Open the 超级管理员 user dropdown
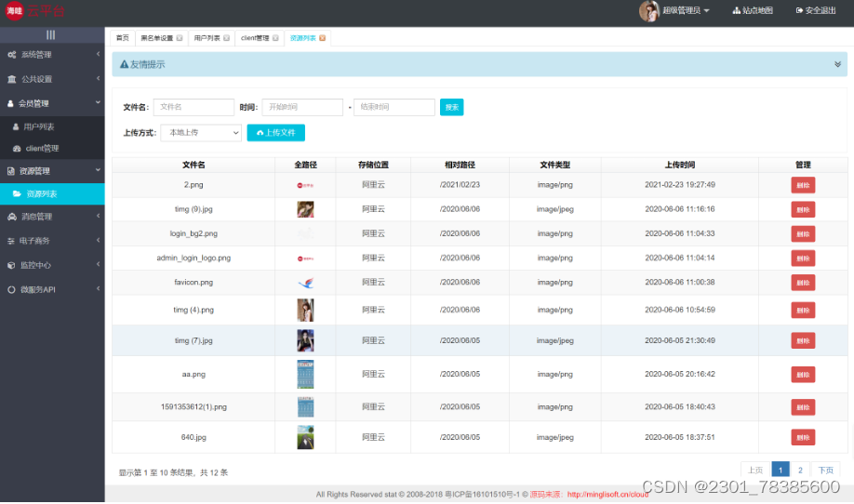Viewport: 854px width, 504px height. [x=674, y=11]
